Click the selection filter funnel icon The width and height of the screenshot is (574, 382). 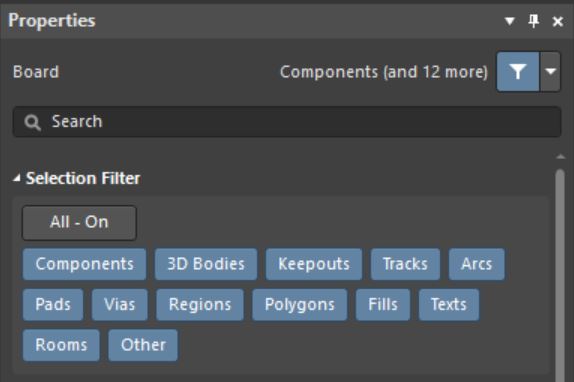(x=517, y=72)
